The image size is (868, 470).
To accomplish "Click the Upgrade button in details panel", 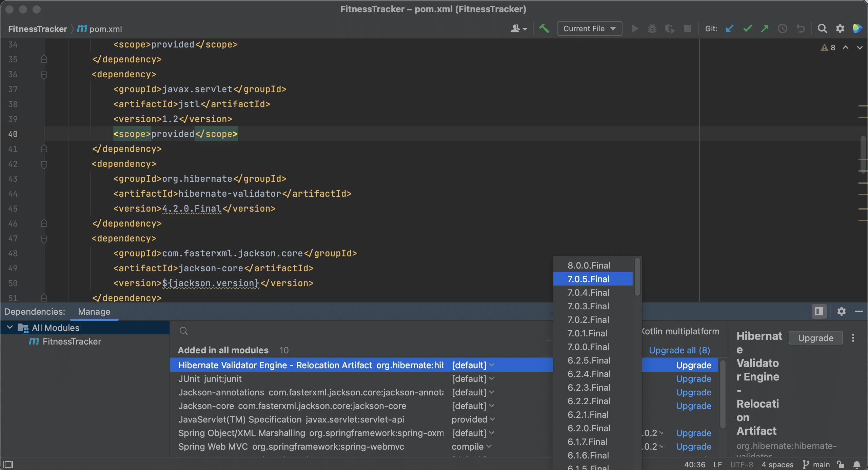I will click(815, 338).
